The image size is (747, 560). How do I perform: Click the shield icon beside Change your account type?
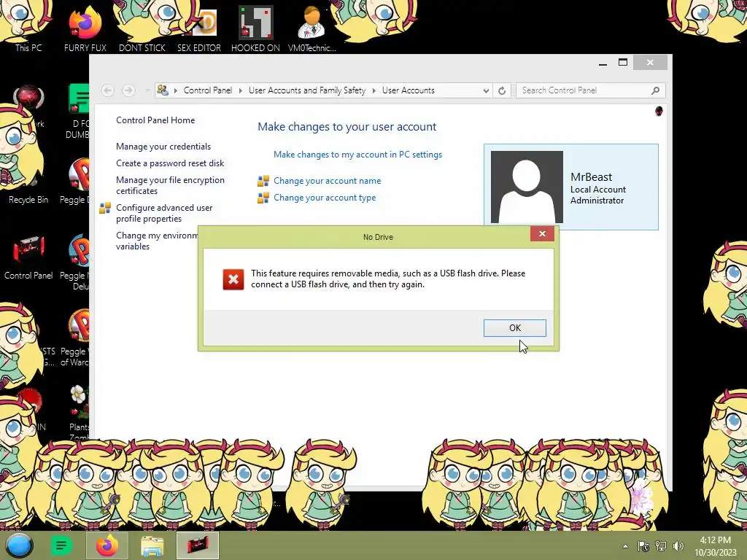tap(263, 198)
